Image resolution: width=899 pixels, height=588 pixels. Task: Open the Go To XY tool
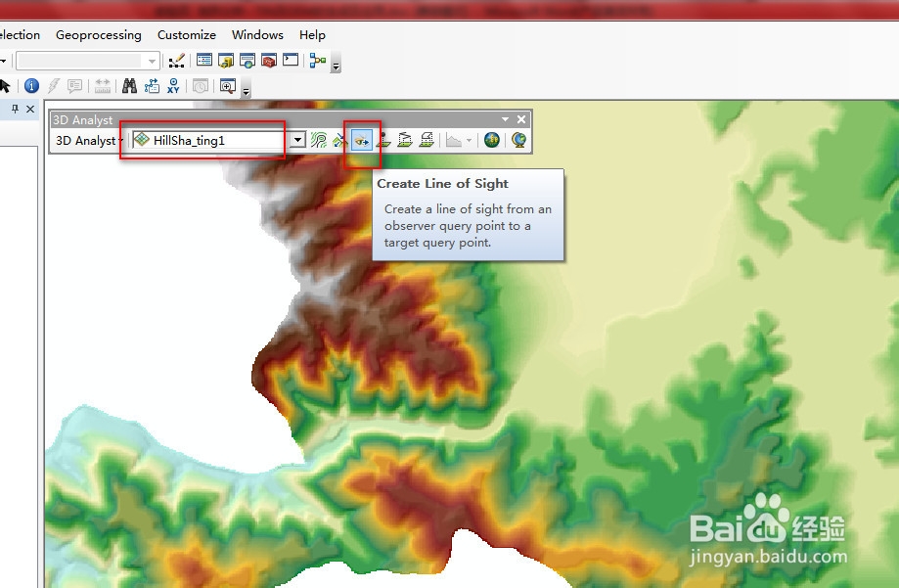[173, 86]
